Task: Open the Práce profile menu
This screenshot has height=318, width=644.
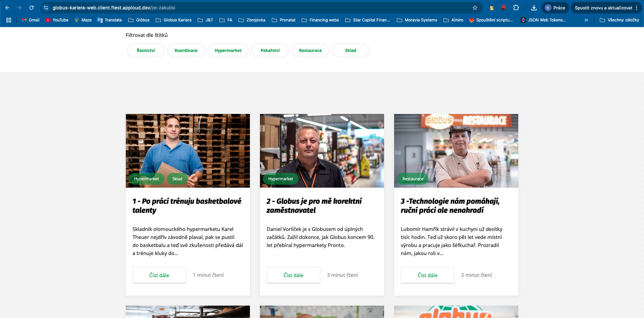Action: [x=555, y=8]
